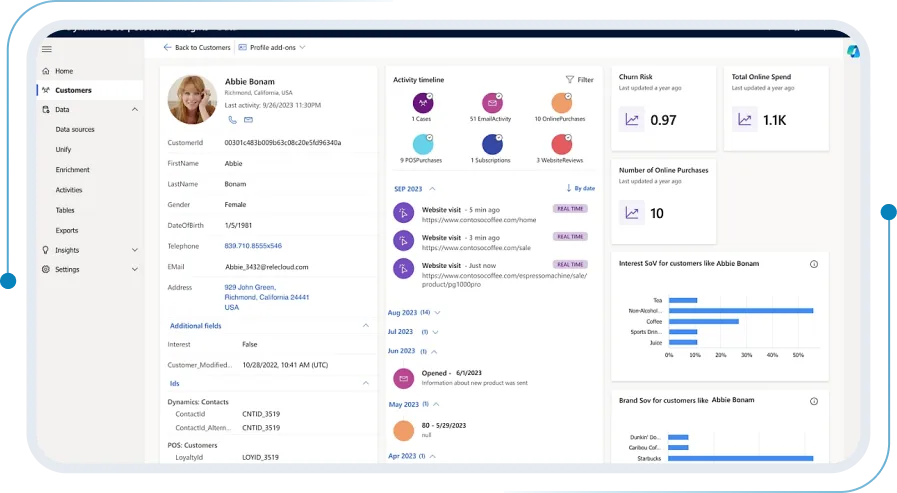Image resolution: width=897 pixels, height=493 pixels.
Task: Open Enrichment page
Action: tap(73, 170)
